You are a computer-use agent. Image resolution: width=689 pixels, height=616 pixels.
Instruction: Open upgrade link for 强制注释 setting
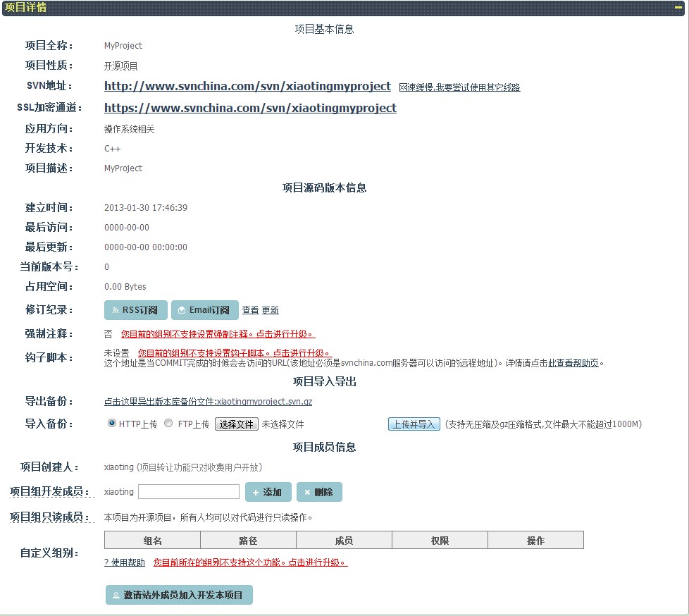tap(218, 334)
